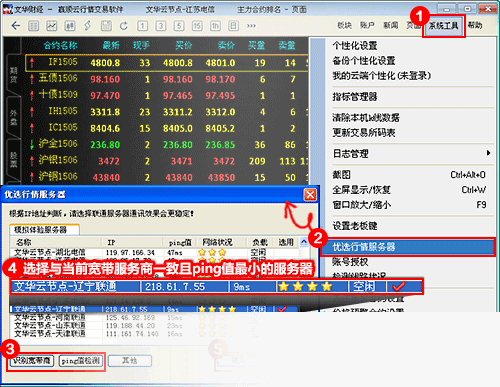
Task: Select the 5-minute period icon
Action: [179, 26]
